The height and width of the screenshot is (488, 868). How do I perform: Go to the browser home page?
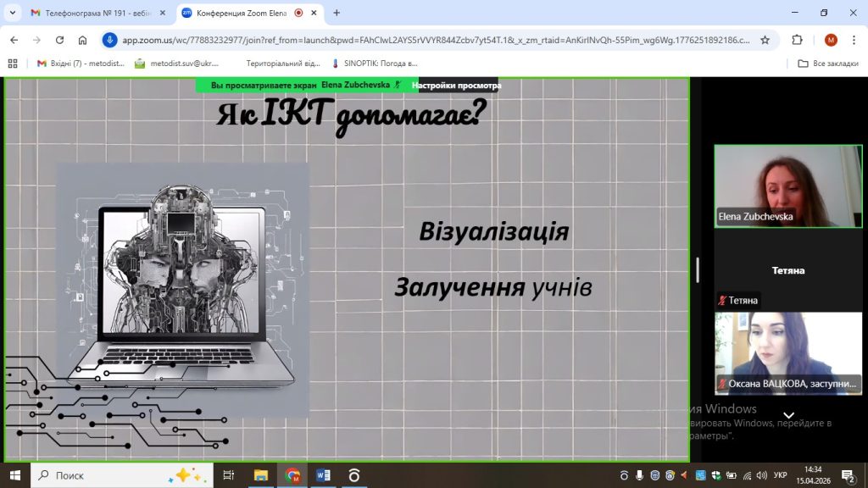click(82, 40)
